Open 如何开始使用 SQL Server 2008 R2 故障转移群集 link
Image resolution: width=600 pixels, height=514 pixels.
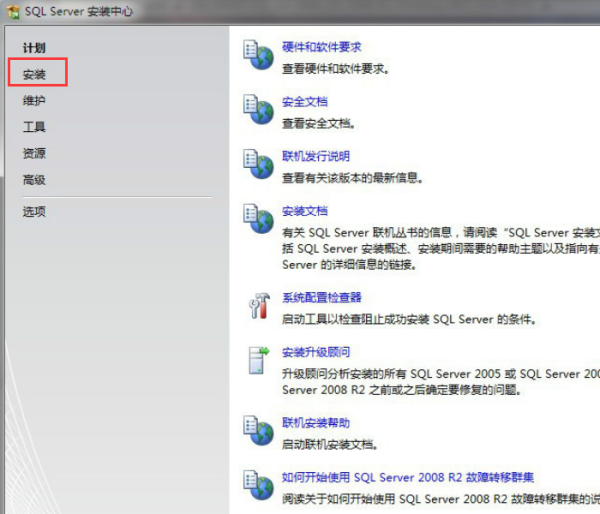pos(408,477)
